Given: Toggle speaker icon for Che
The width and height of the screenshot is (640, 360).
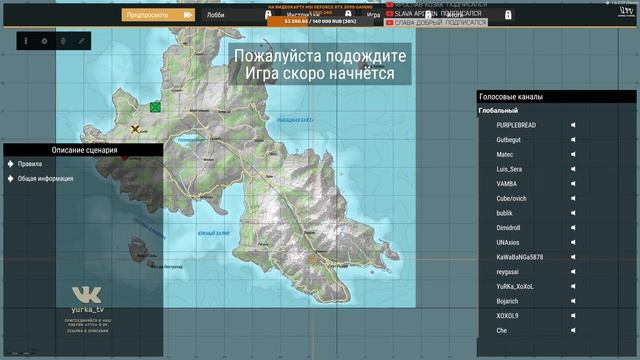Looking at the screenshot, I should [573, 330].
